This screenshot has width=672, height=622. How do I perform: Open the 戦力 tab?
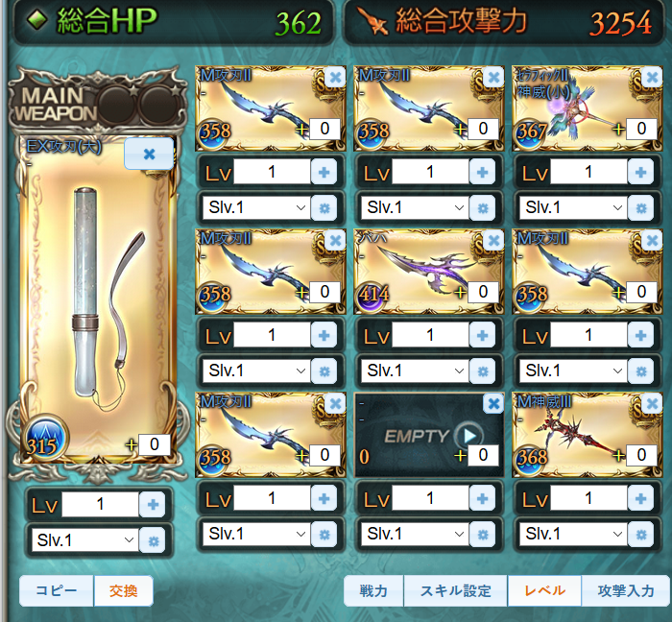[x=373, y=590]
